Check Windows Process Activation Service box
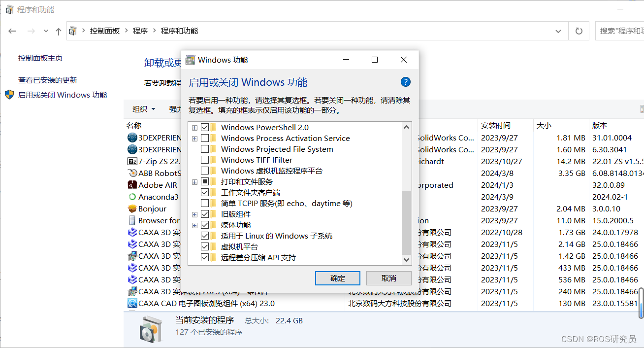644x348 pixels. pos(205,138)
